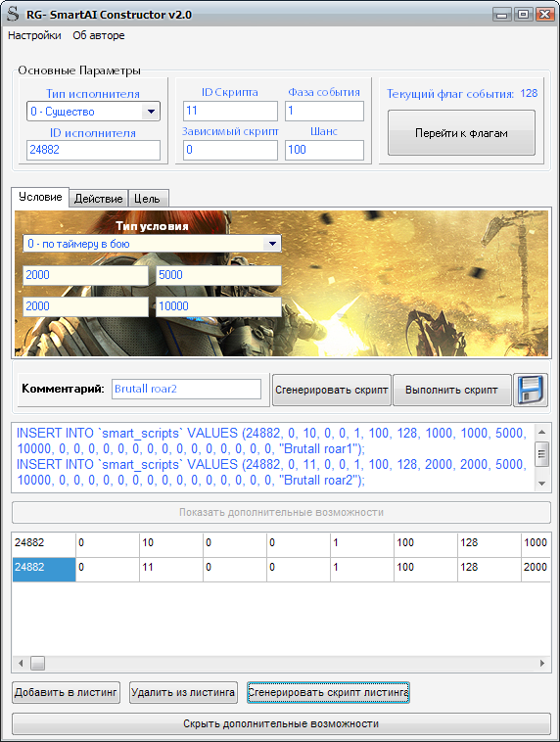
Task: Click the Зависимый скрипт field
Action: coord(230,150)
